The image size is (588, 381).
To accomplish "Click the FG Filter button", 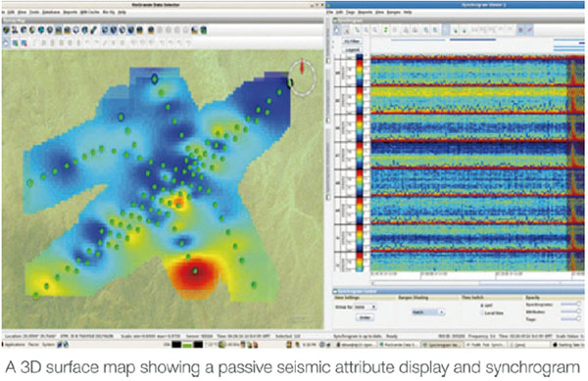I will [x=352, y=41].
